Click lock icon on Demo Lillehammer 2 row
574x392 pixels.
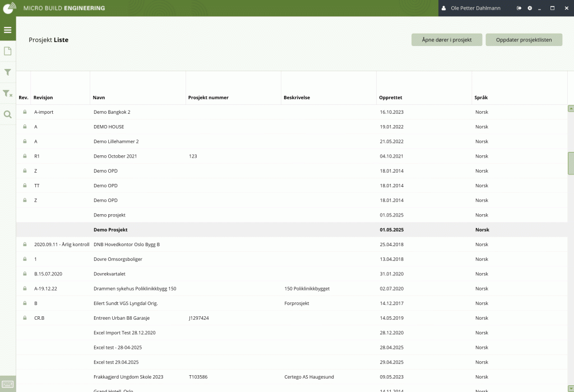[x=25, y=141]
